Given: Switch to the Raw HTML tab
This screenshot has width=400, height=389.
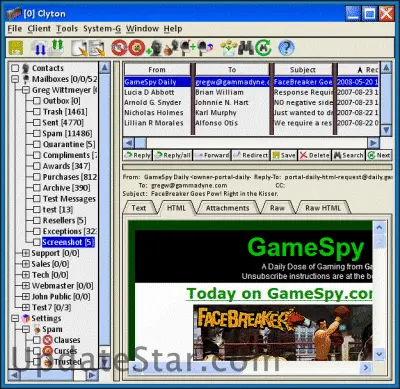Looking at the screenshot, I should click(x=323, y=208).
